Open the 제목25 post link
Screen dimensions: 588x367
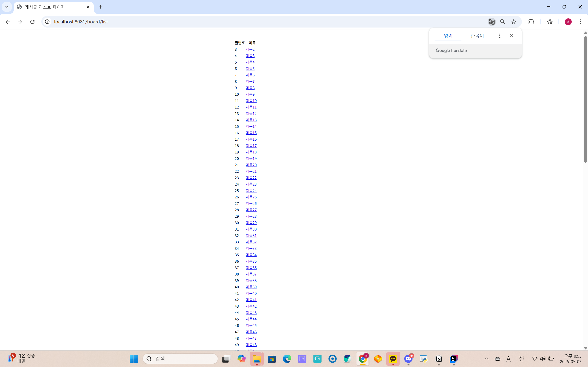251,197
